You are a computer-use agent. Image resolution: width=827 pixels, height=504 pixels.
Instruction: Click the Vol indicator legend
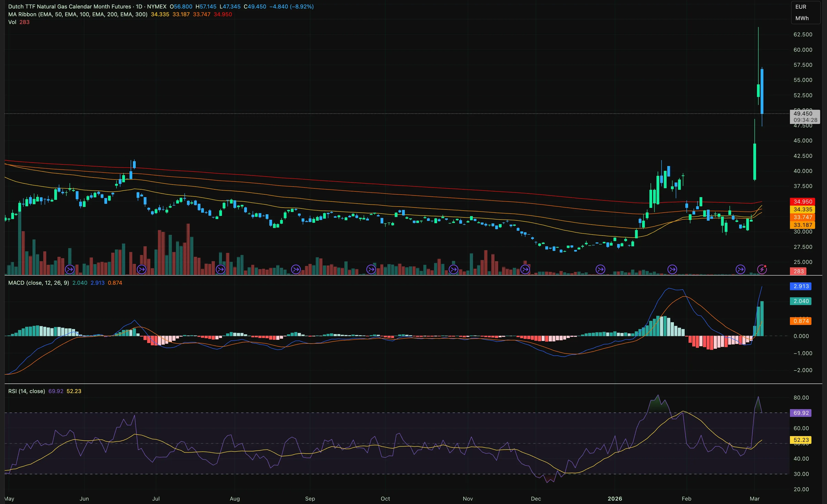click(x=12, y=22)
